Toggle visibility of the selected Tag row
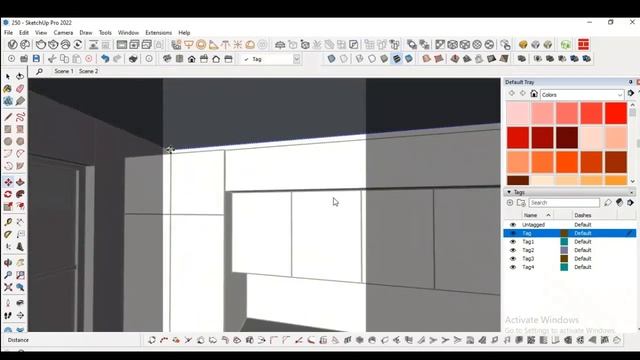Viewport: 640px width, 360px height. pos(513,233)
